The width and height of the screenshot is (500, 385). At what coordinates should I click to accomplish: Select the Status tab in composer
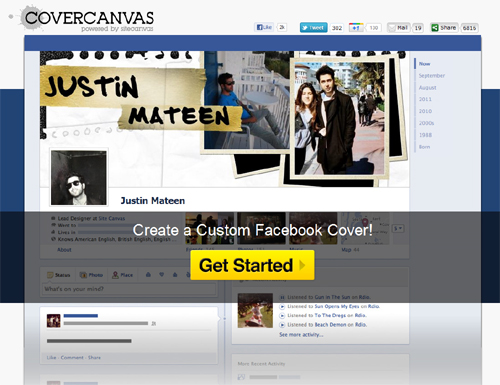(59, 275)
